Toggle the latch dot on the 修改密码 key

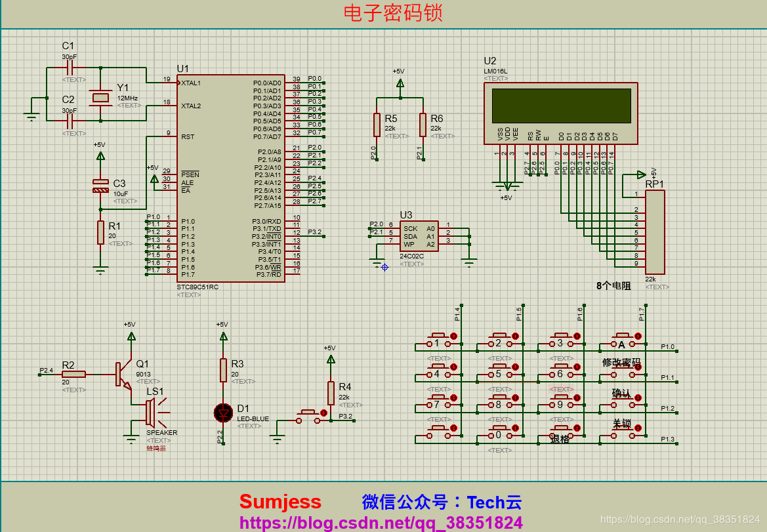pos(638,367)
